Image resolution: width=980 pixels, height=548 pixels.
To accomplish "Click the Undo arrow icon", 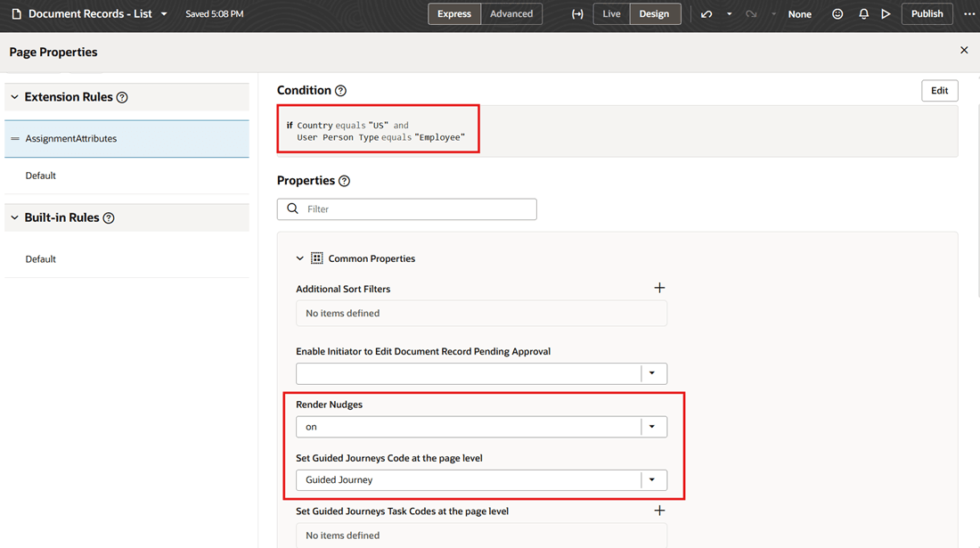I will (706, 13).
